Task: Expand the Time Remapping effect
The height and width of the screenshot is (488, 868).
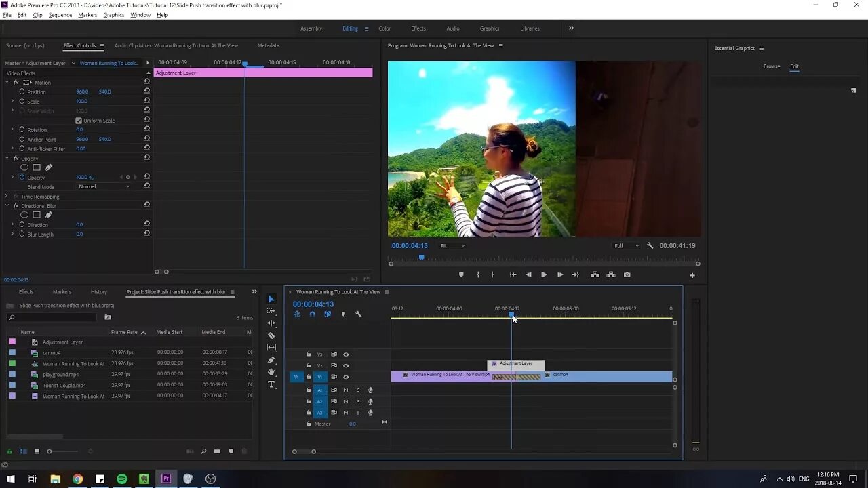Action: click(x=7, y=197)
